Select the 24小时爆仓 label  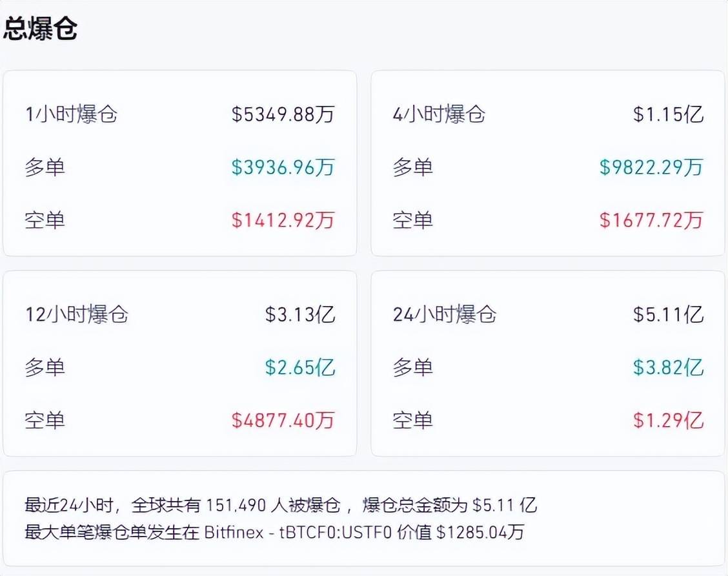click(445, 315)
